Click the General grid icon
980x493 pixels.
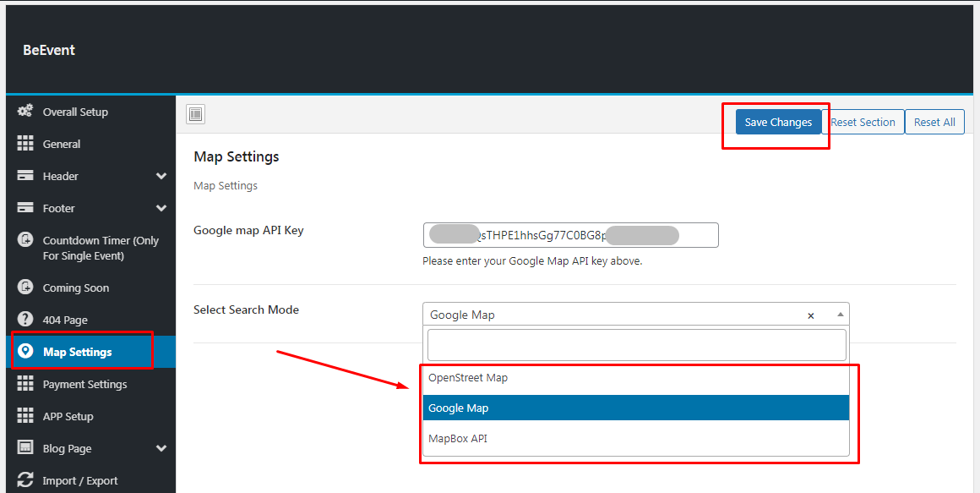pos(25,144)
